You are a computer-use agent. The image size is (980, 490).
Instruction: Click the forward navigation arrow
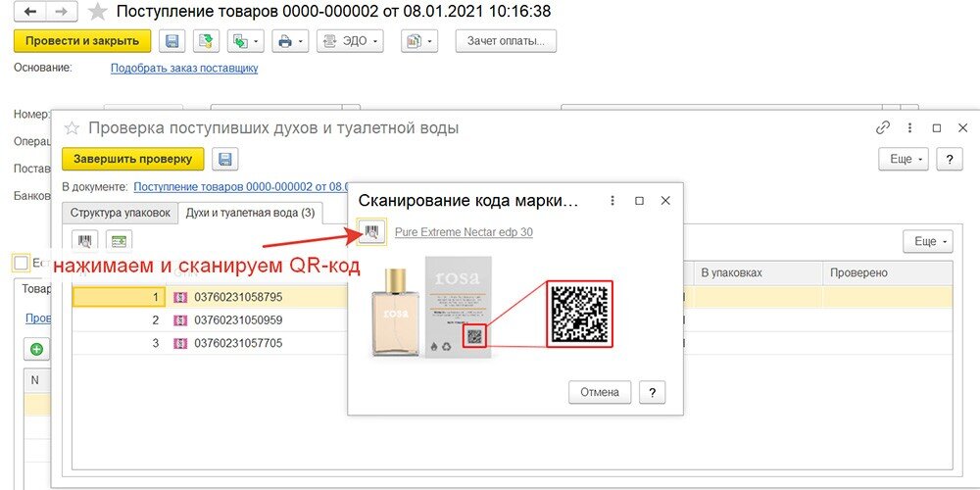(62, 11)
